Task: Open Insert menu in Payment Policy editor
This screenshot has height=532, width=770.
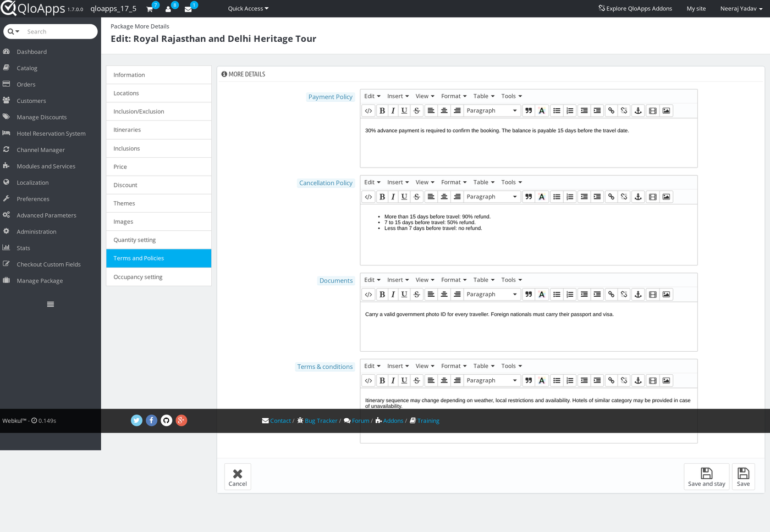Action: pos(398,96)
